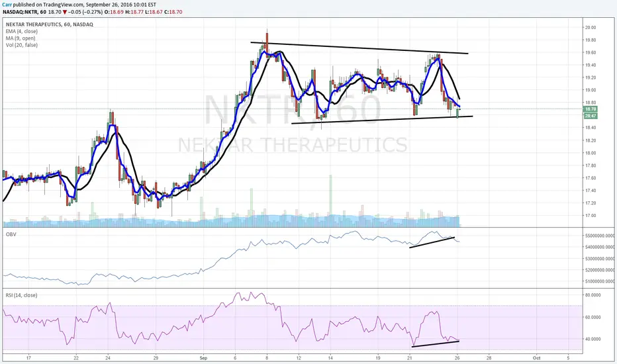Viewport: 617px width, 364px height.
Task: Click the current price tag 18.70
Action: 591,109
